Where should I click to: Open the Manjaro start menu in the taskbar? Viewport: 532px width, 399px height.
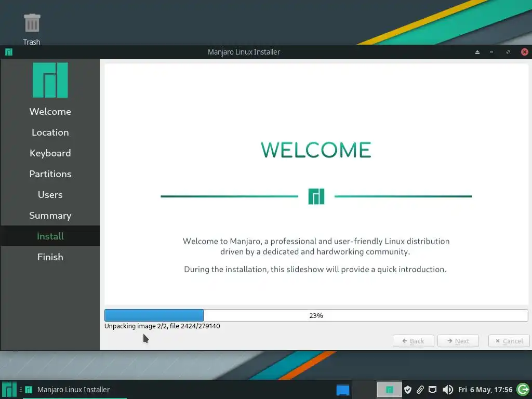coord(9,390)
